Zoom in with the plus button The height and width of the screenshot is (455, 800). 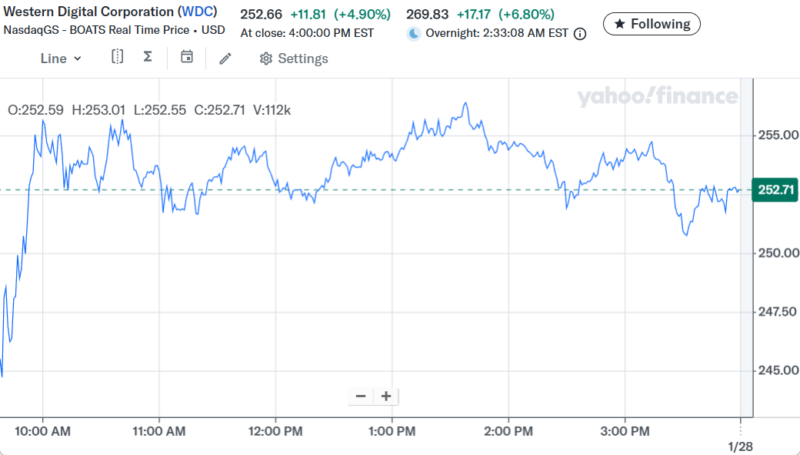coord(386,396)
